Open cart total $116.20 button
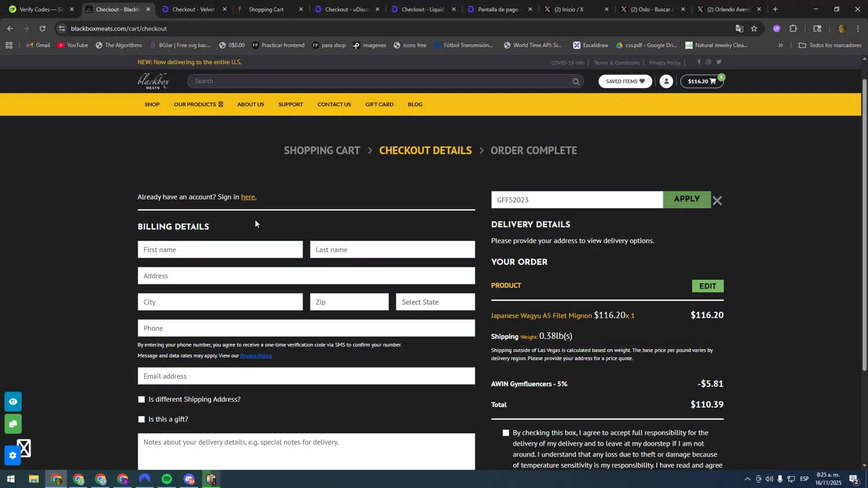This screenshot has width=868, height=488. tap(702, 82)
